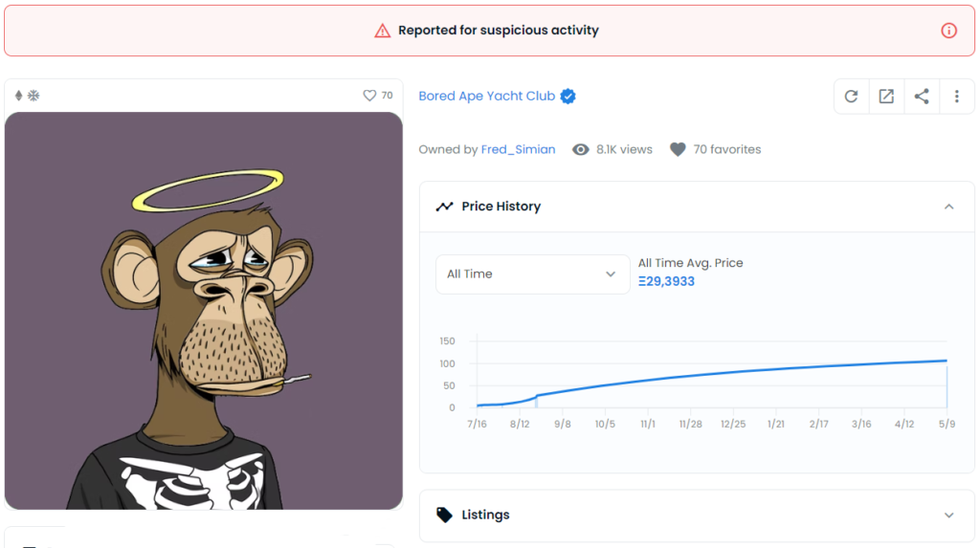Click the snowflake frozen-metadata icon
The image size is (980, 548).
pos(33,96)
